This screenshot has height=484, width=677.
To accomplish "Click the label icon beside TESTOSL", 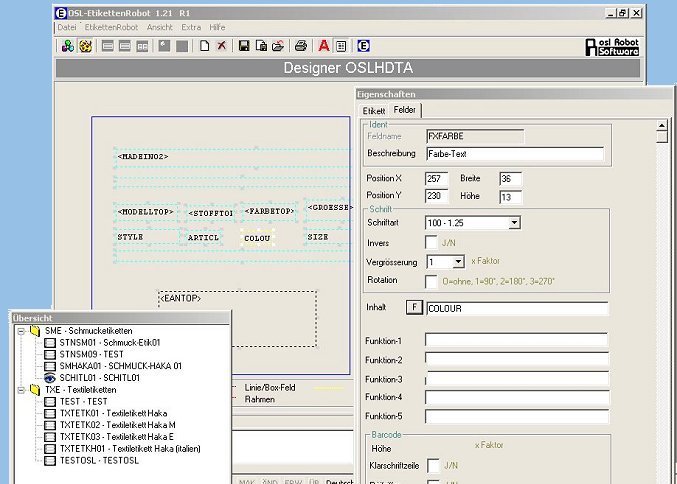I will tap(50, 461).
